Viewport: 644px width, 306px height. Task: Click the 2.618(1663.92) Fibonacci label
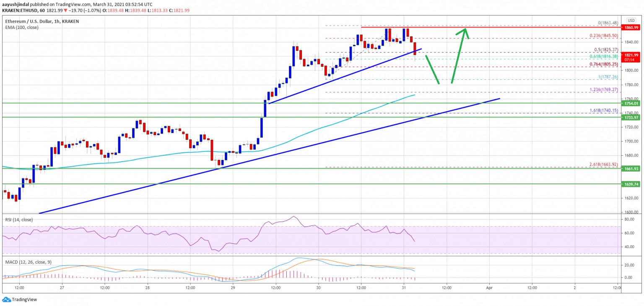(x=604, y=164)
